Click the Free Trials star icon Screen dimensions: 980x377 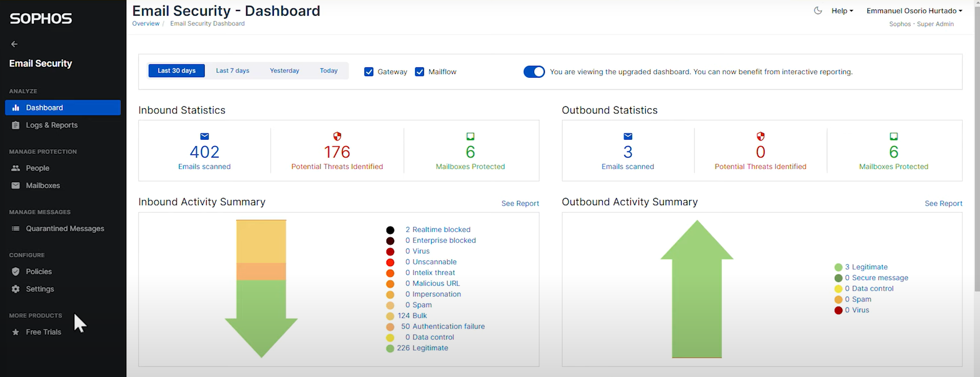tap(16, 332)
